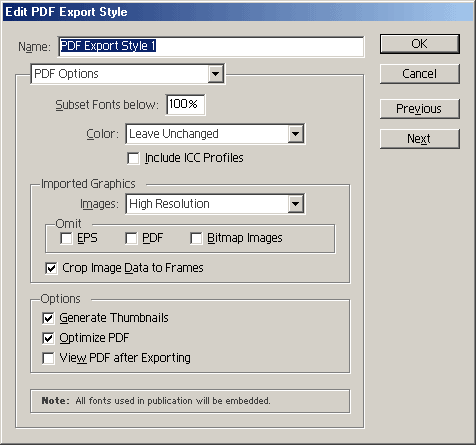476x445 pixels.
Task: Disable Generate Thumbnails option
Action: tap(48, 318)
